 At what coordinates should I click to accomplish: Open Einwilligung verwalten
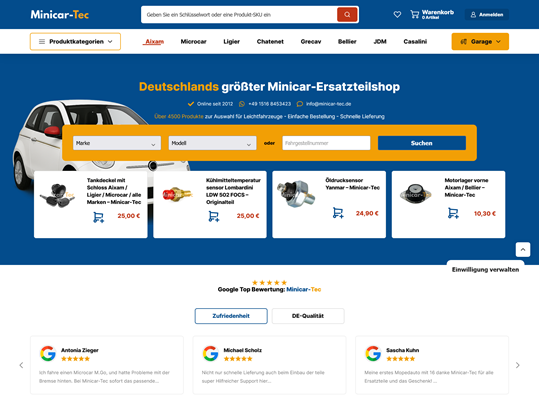(485, 270)
